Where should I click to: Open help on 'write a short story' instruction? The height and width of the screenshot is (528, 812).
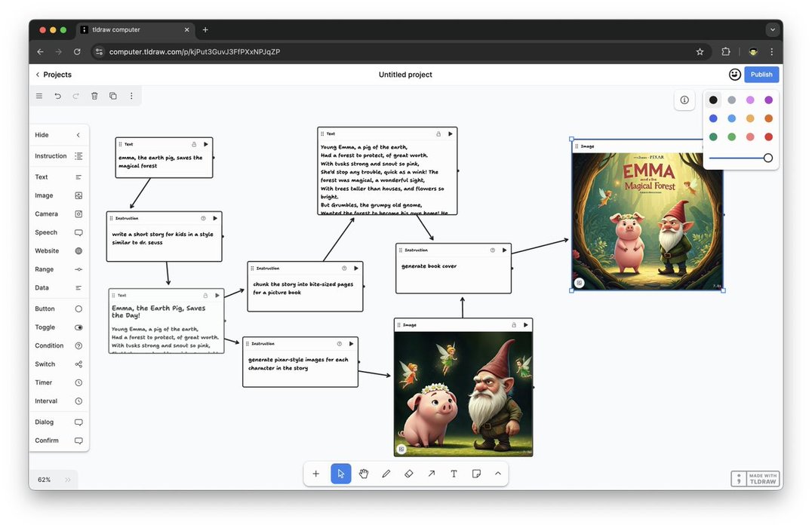pos(203,219)
